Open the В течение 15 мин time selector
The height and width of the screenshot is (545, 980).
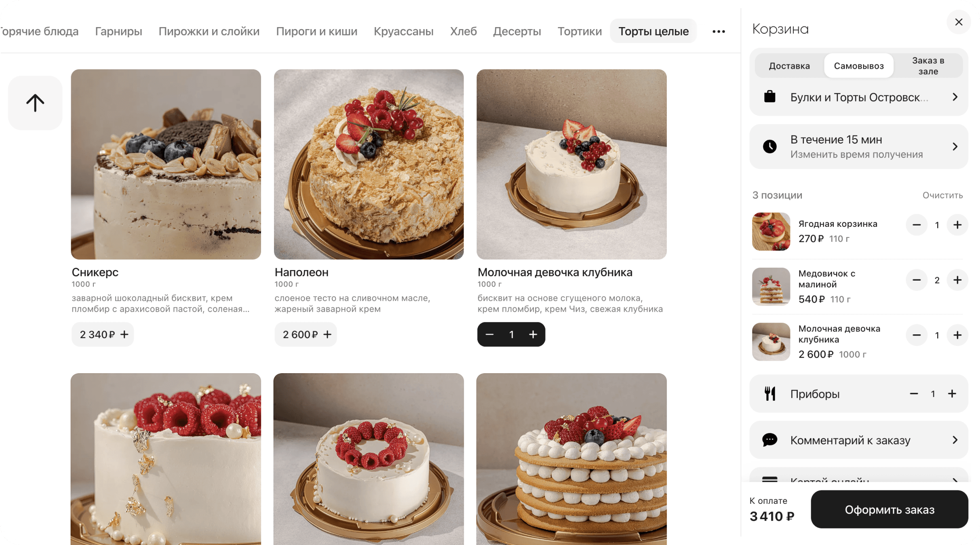tap(858, 147)
